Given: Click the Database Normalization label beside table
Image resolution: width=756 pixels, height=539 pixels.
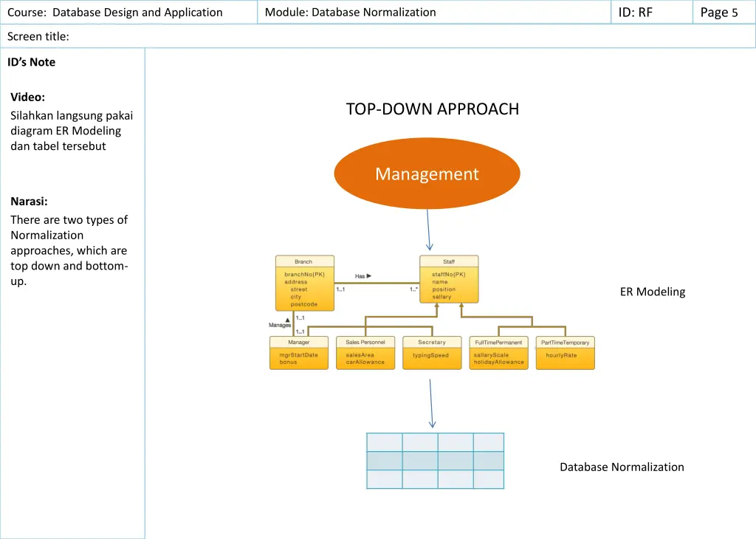Looking at the screenshot, I should pyautogui.click(x=622, y=467).
